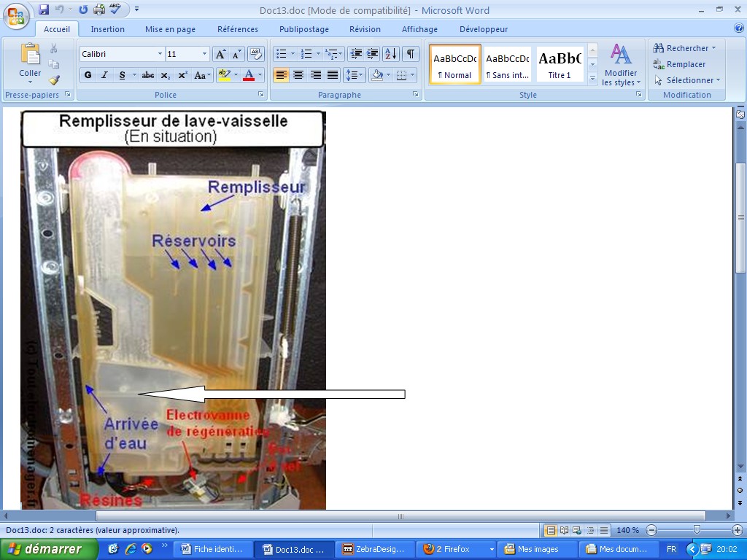Open change case Aa dropdown
Viewport: 747px width, 560px height.
click(x=203, y=75)
